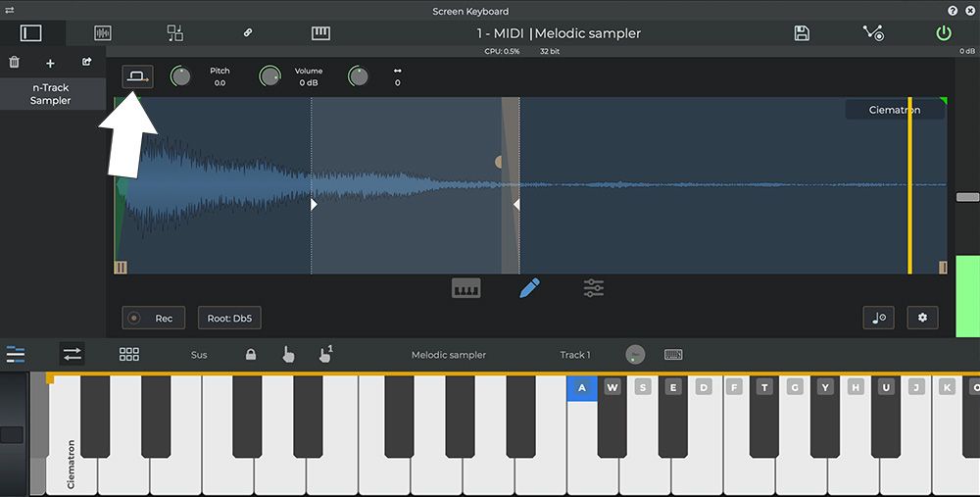
Task: Click the stereo width knob
Action: click(x=358, y=76)
